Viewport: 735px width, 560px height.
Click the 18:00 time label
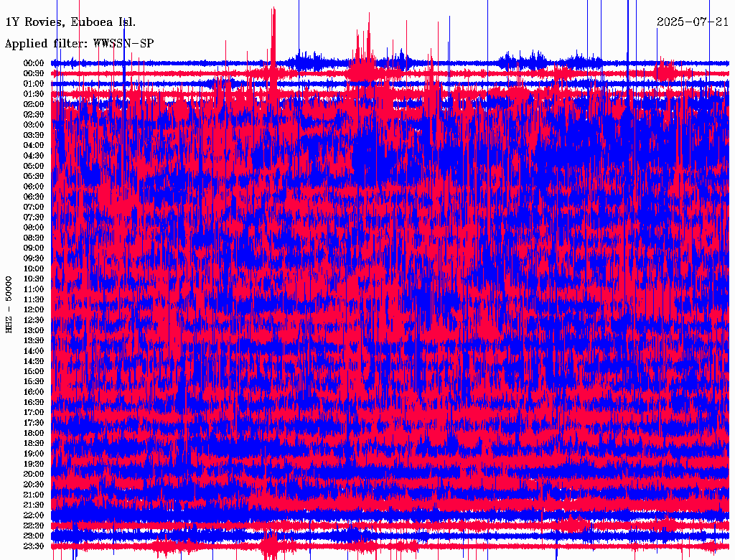34,433
